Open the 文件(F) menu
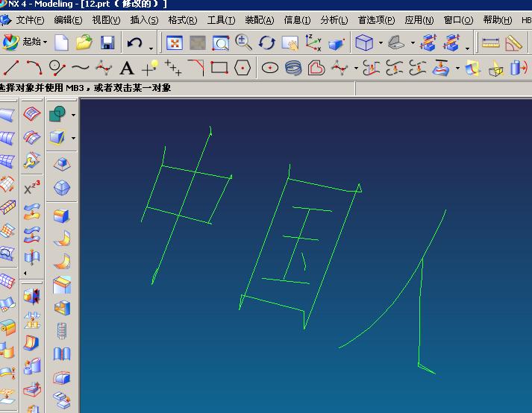Image resolution: width=532 pixels, height=413 pixels. tap(30, 20)
